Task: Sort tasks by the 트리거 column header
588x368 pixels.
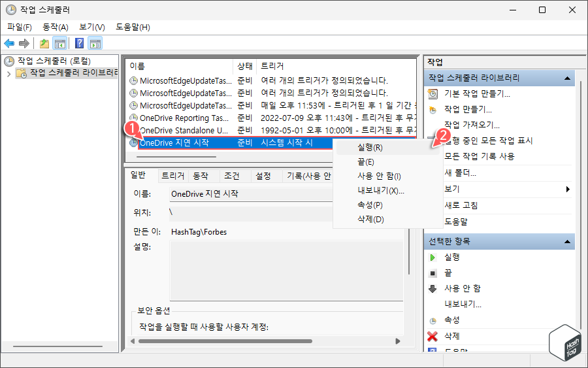Action: 336,67
